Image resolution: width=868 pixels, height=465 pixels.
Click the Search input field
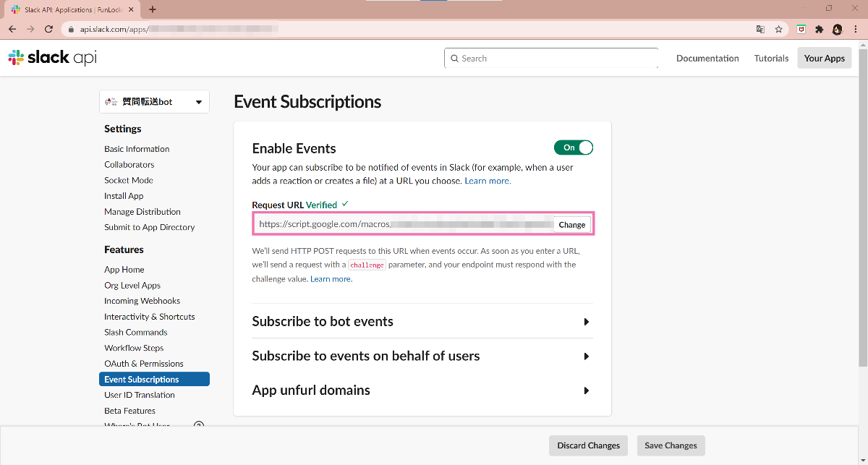pos(551,59)
